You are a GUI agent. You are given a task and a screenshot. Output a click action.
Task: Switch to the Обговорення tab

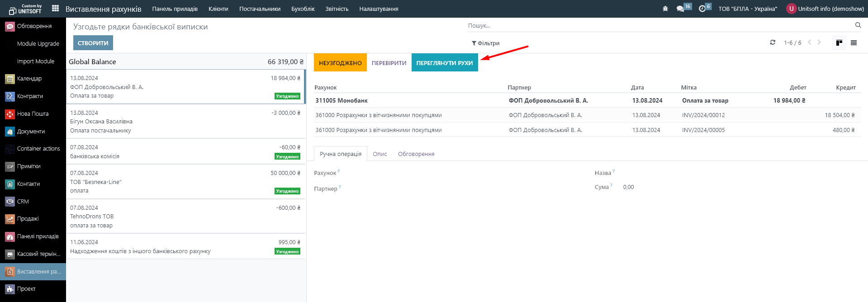point(416,154)
